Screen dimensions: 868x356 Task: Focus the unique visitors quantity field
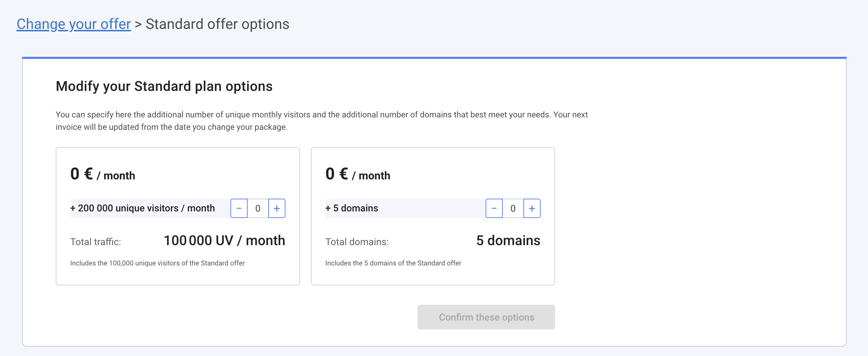click(258, 208)
